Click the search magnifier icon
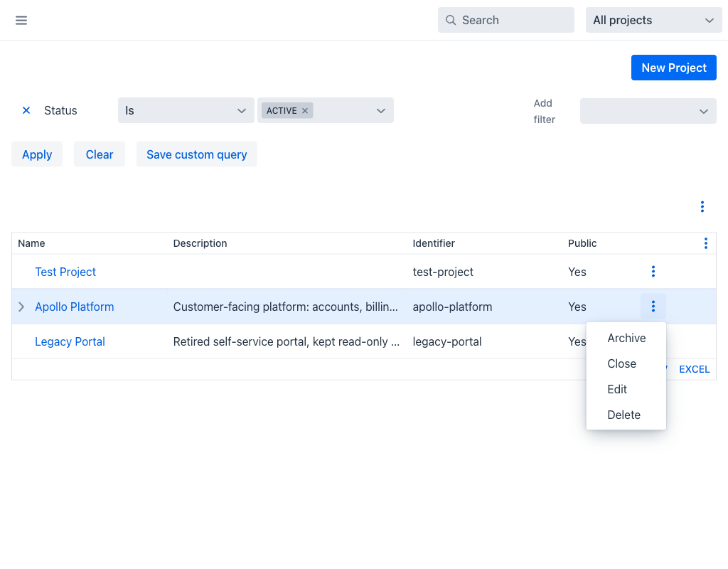The image size is (728, 569). tap(450, 20)
